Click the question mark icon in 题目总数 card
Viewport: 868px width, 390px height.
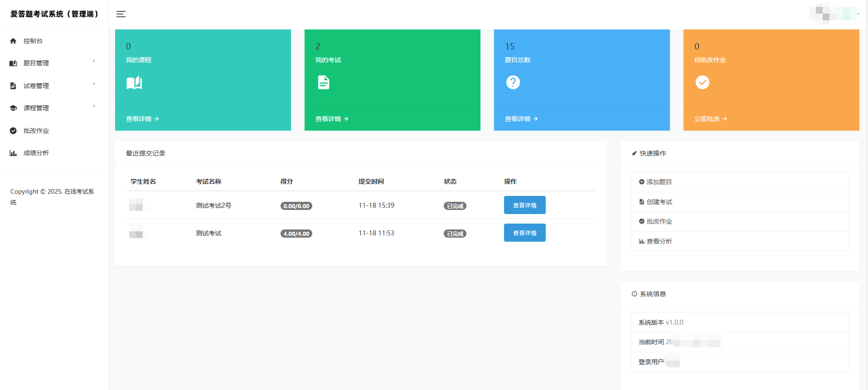tap(513, 83)
